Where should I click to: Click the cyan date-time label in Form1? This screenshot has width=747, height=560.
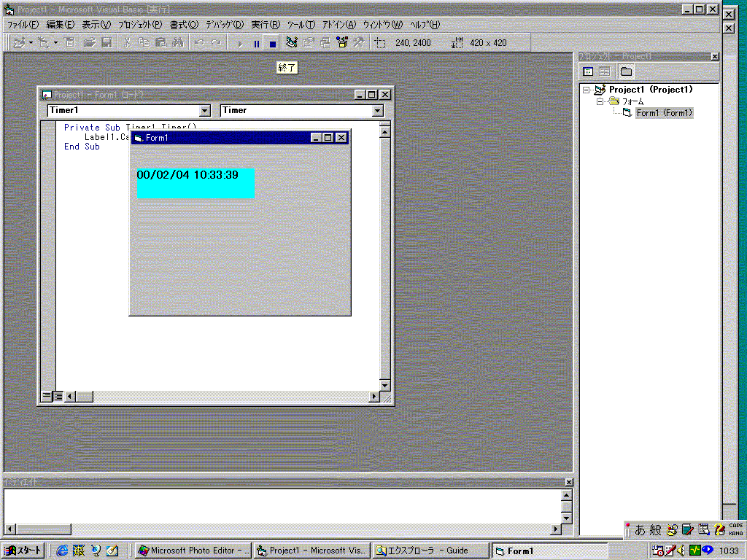[196, 183]
